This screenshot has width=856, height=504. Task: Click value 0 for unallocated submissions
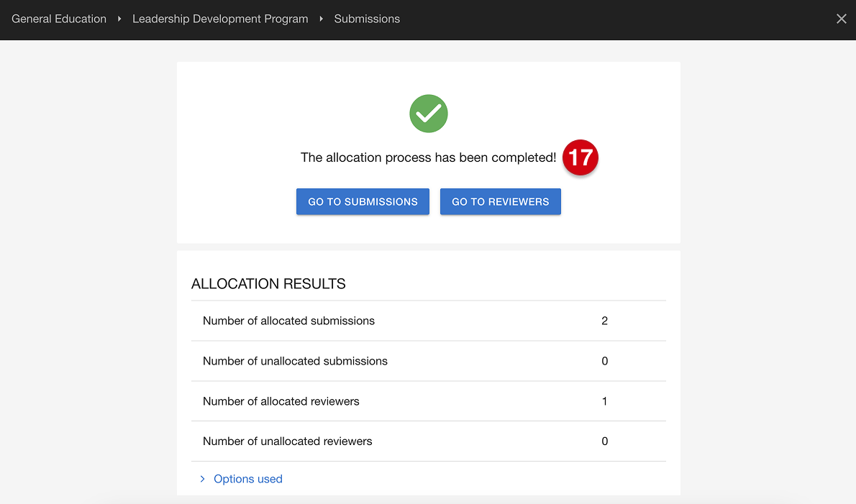(604, 361)
